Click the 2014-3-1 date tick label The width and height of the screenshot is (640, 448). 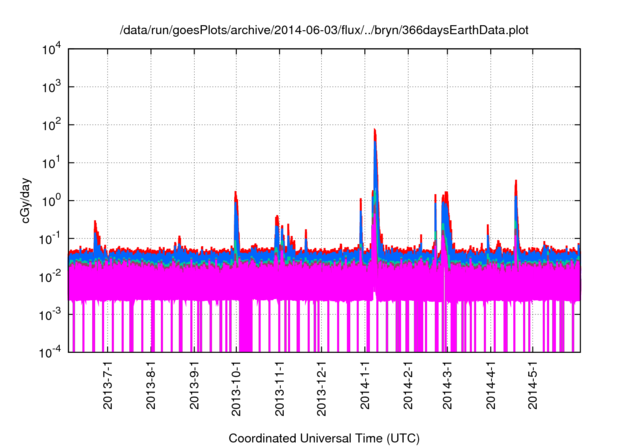coord(446,387)
